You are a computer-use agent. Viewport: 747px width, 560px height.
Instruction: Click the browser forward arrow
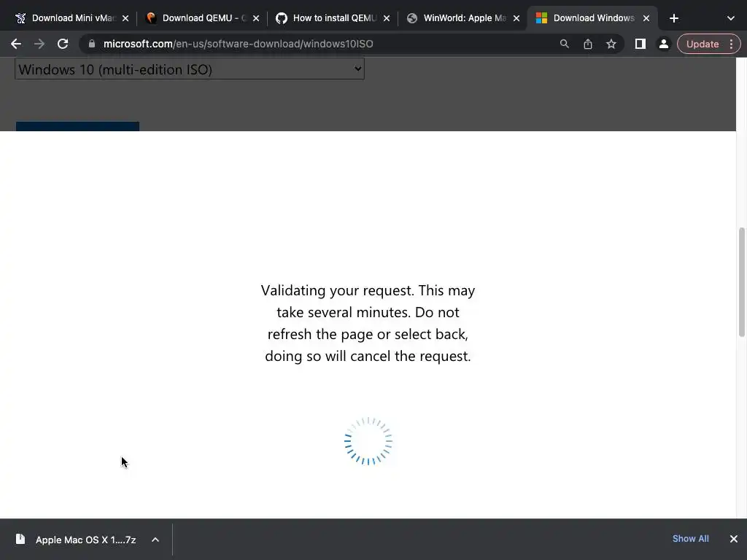point(39,44)
